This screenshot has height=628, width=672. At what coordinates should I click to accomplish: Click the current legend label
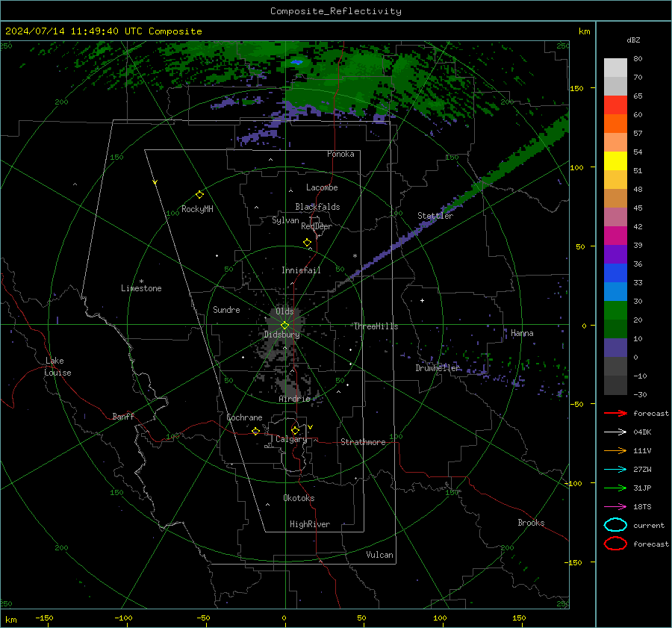649,526
